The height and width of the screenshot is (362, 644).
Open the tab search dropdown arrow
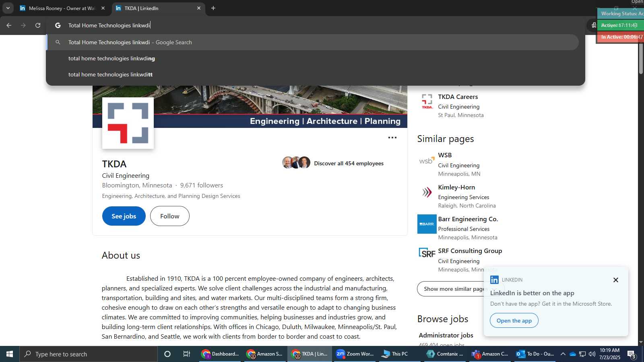8,8
